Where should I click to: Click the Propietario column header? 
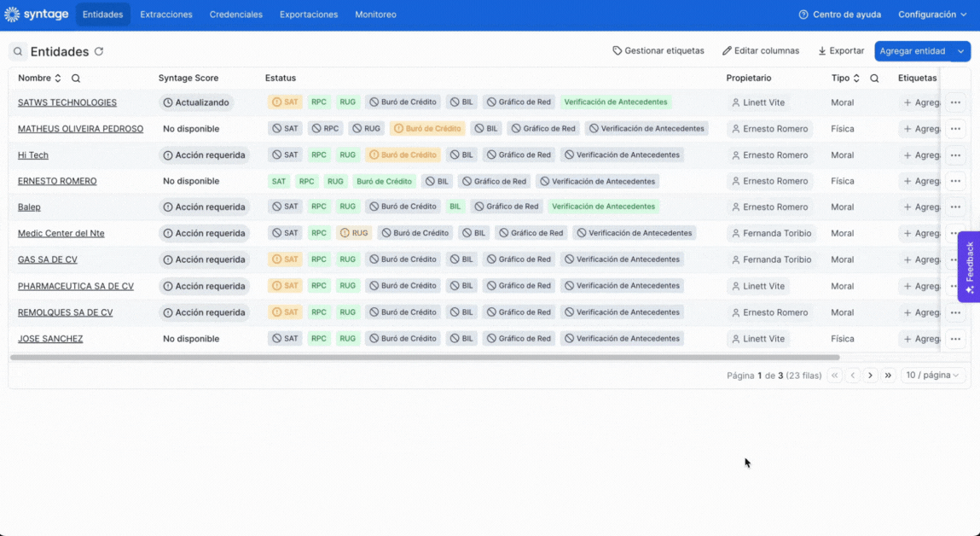click(x=748, y=79)
